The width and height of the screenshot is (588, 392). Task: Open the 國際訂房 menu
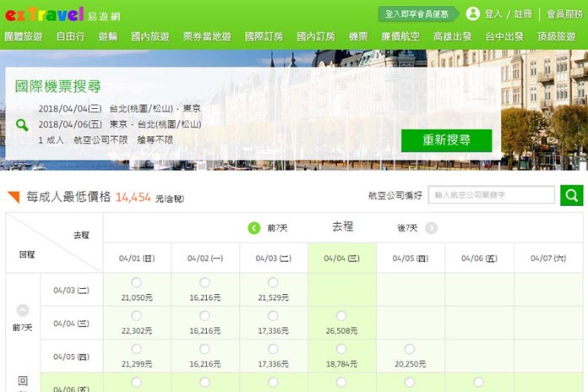[265, 36]
